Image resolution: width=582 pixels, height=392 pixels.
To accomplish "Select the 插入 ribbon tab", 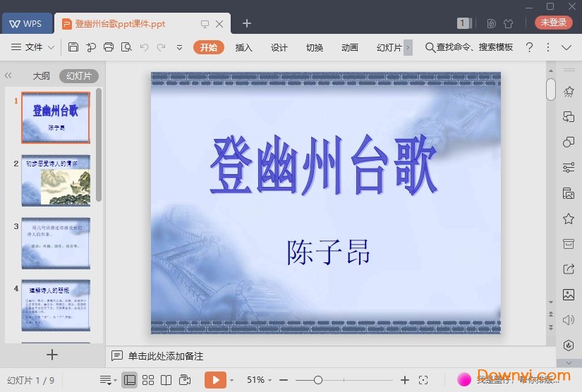I will point(243,47).
